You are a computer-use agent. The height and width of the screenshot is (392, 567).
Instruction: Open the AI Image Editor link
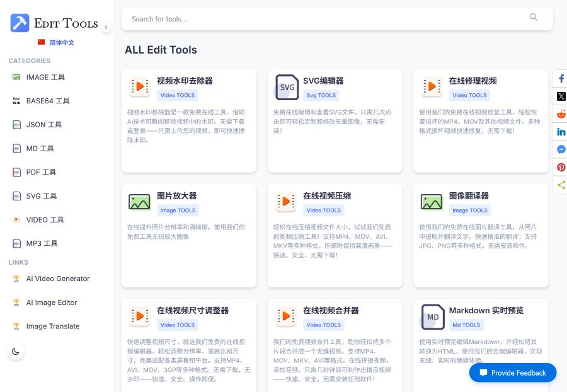[53, 303]
